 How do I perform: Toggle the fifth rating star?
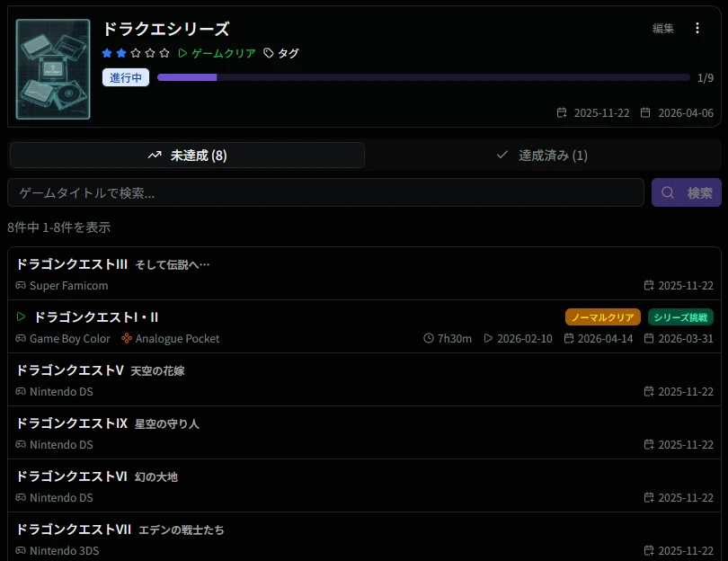(x=164, y=52)
